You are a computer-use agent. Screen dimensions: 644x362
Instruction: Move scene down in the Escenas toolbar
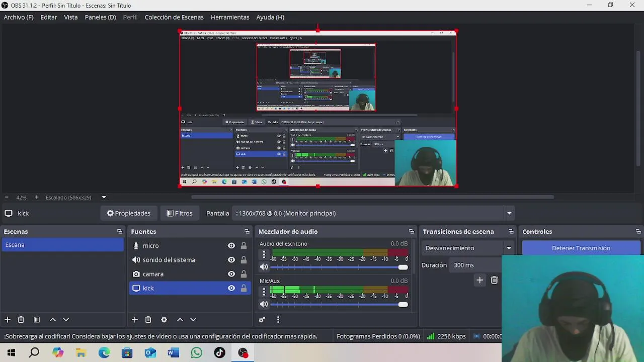65,320
